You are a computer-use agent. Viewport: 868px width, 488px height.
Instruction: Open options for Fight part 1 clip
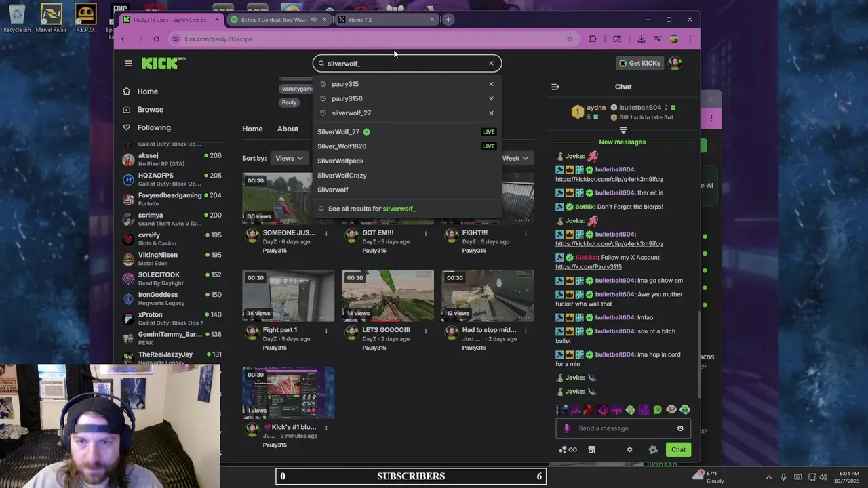click(326, 331)
